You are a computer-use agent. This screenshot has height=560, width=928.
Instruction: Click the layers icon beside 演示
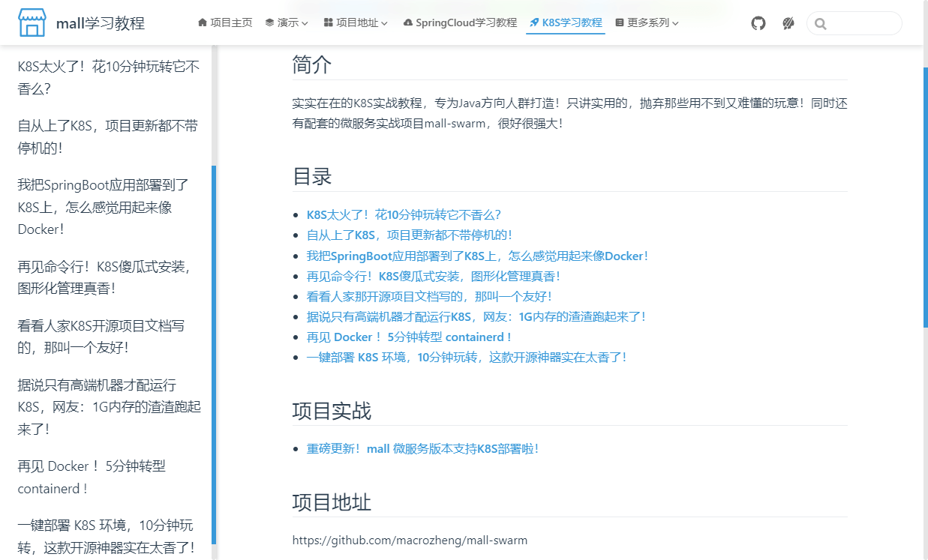[x=269, y=22]
